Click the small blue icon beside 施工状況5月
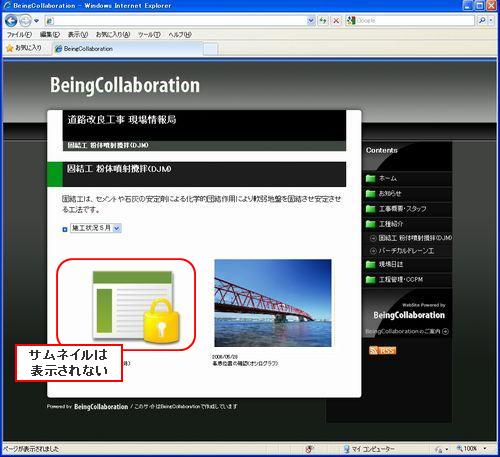This screenshot has width=500, height=457. [65, 229]
